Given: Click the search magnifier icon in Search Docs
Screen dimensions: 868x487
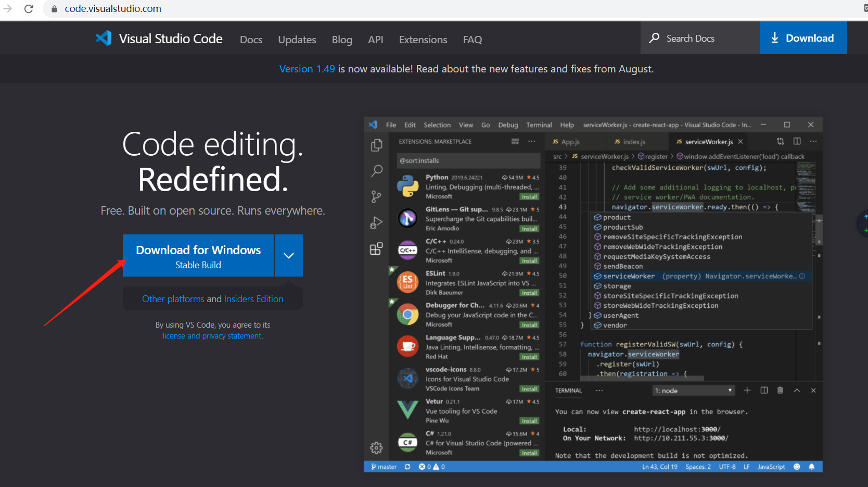Looking at the screenshot, I should 654,38.
